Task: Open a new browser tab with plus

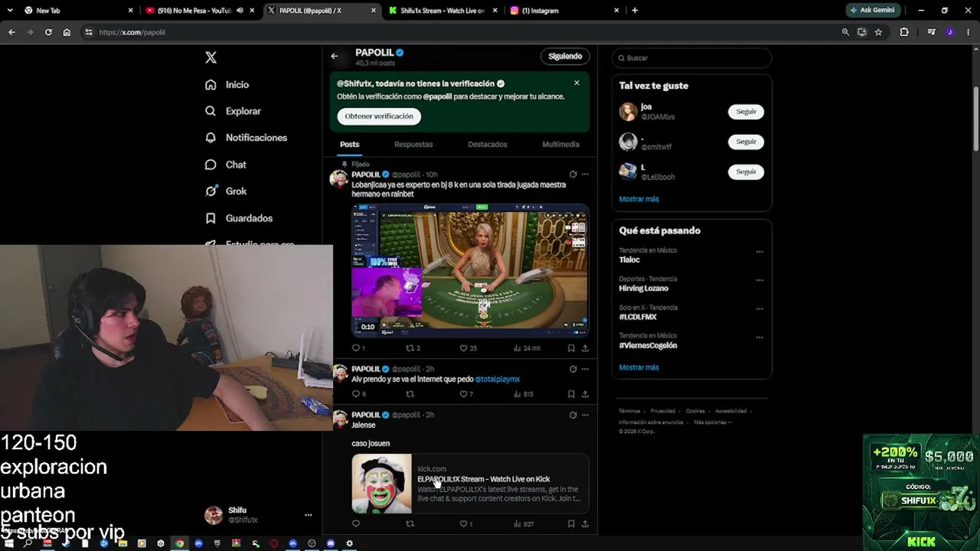Action: (x=635, y=11)
